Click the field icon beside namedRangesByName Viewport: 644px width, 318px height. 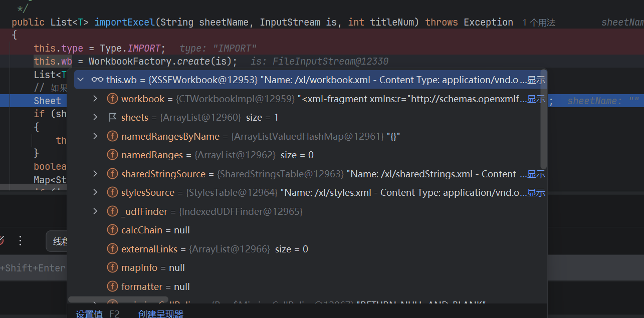tap(113, 136)
